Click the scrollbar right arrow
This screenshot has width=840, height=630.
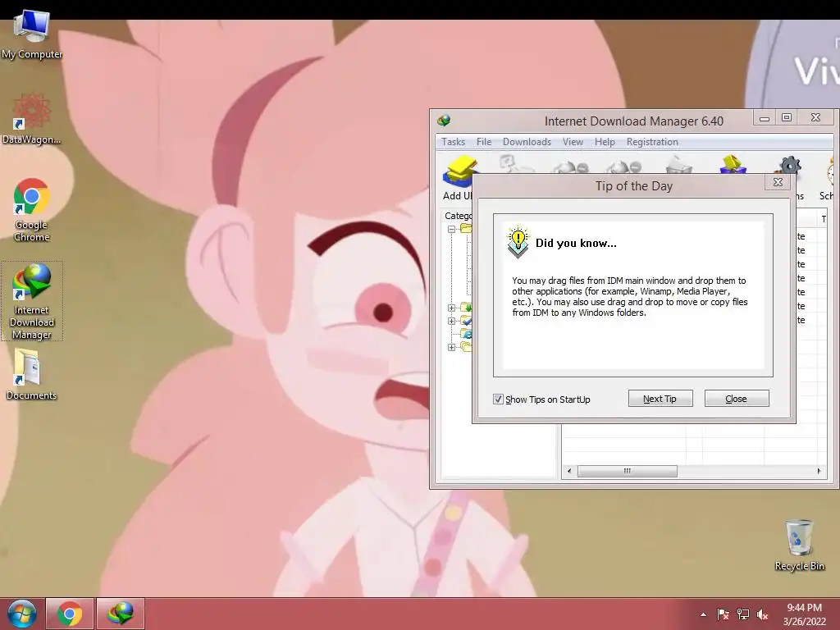(x=819, y=471)
